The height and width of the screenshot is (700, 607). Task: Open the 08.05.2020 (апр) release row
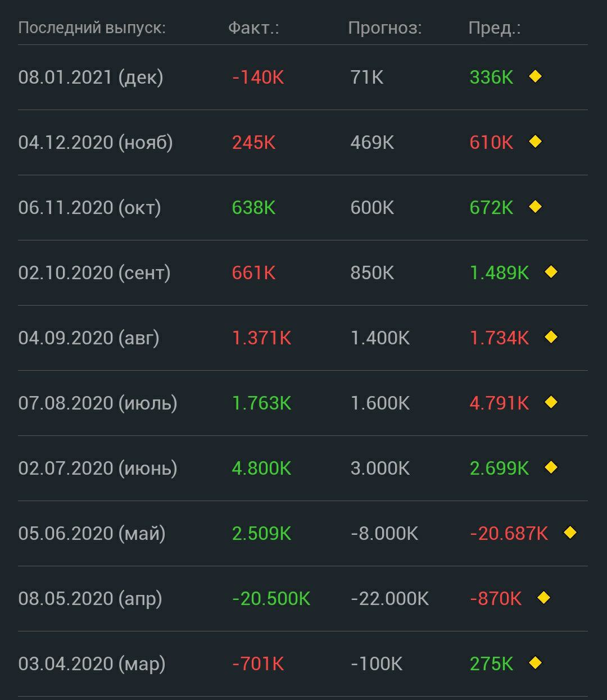[302, 599]
